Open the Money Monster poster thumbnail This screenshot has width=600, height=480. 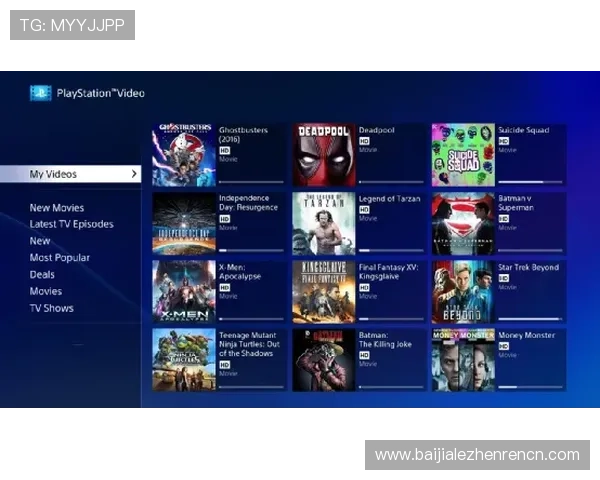click(x=463, y=360)
